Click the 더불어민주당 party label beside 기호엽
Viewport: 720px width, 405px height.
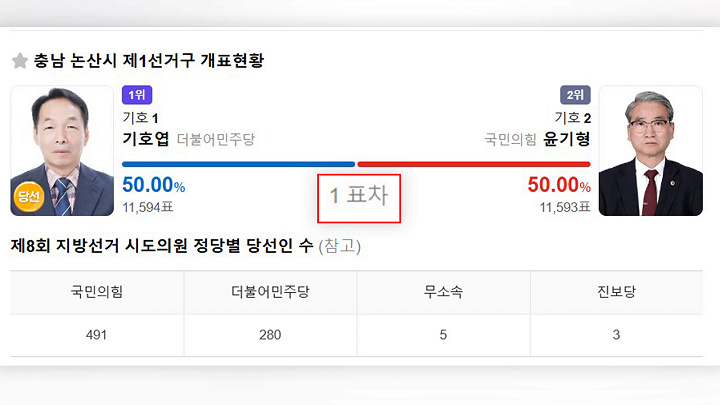tap(216, 139)
